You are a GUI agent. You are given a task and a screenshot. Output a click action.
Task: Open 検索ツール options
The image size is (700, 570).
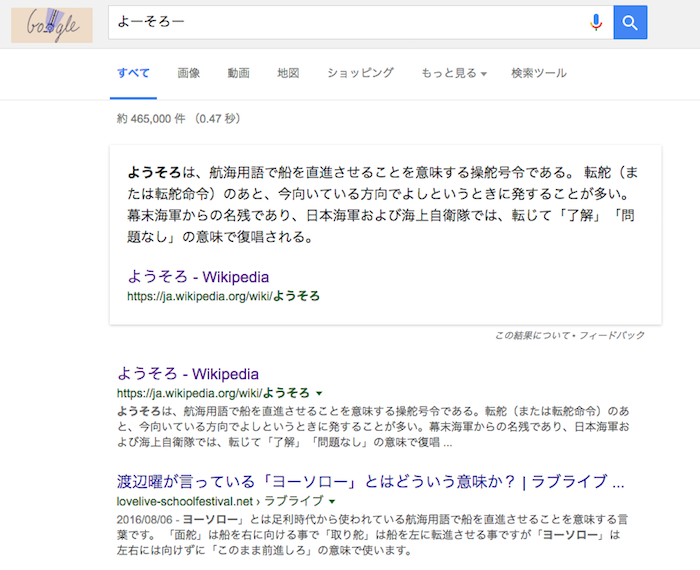pos(539,73)
